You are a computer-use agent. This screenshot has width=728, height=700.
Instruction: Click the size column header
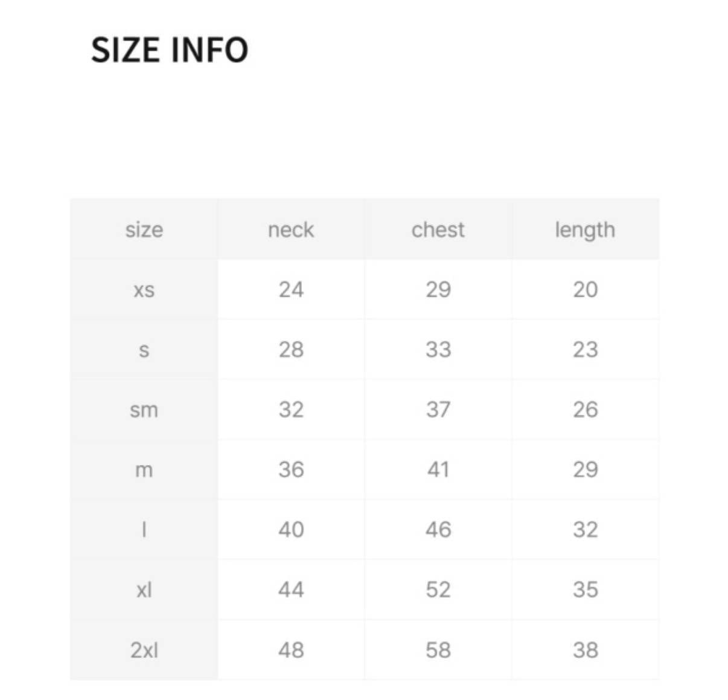pos(144,230)
